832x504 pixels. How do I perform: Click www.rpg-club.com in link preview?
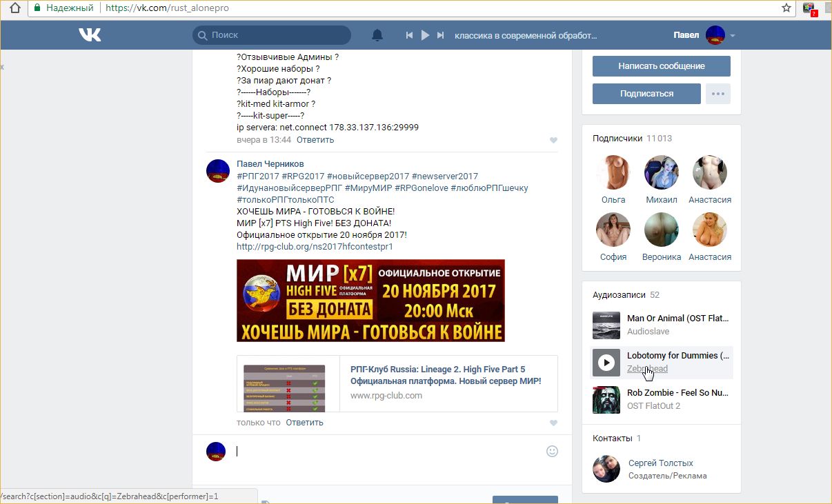click(386, 396)
